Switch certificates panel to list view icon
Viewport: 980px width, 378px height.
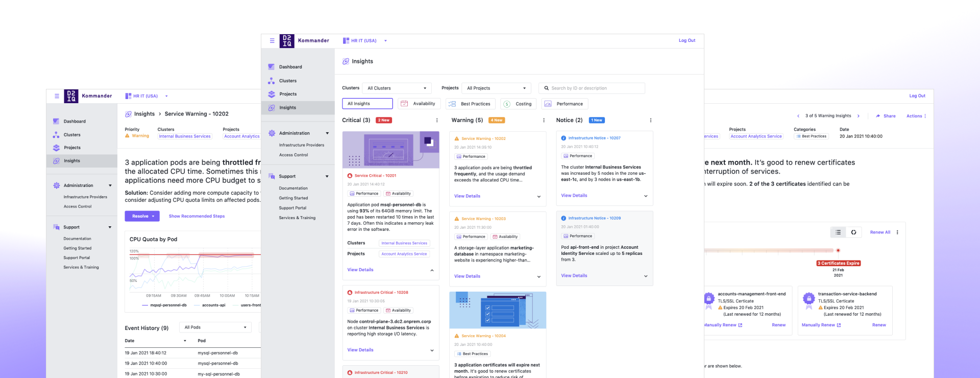point(838,232)
